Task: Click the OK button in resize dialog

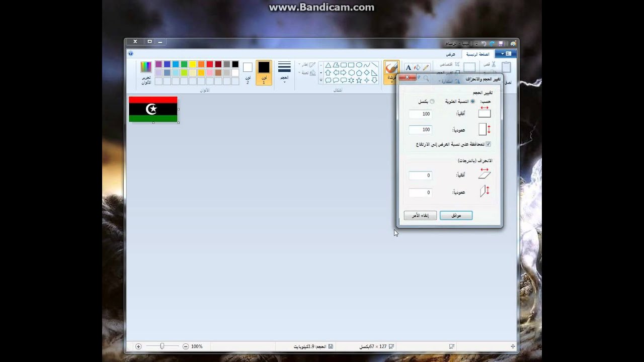Action: pyautogui.click(x=456, y=216)
